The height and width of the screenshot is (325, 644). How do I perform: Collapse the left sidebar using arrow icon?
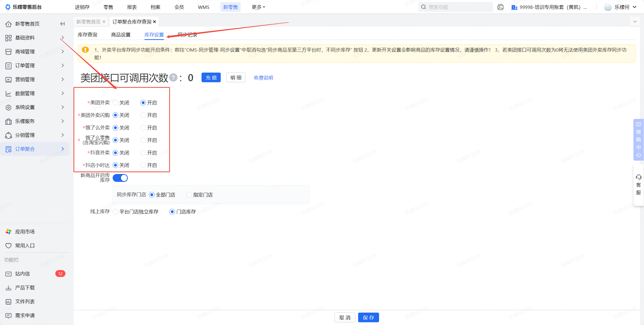[x=62, y=24]
